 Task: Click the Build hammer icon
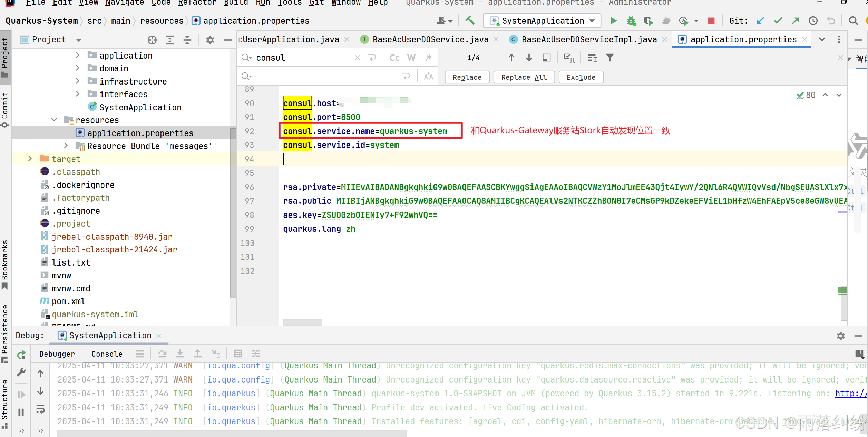(470, 21)
